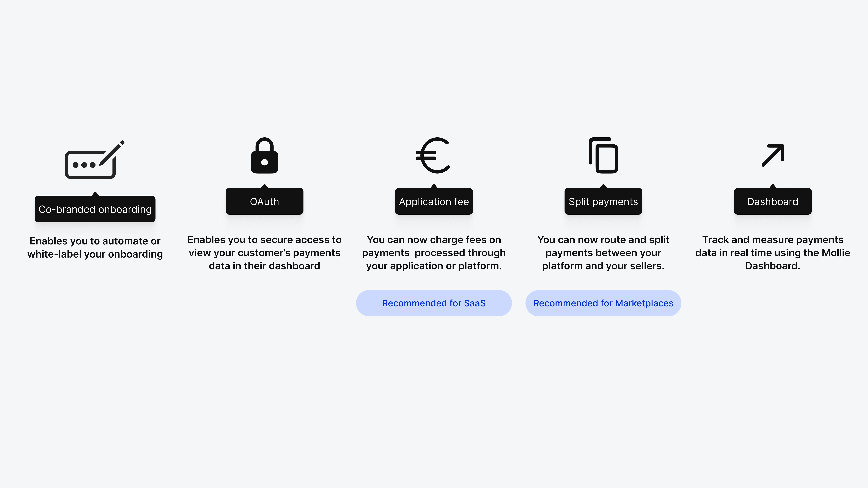Click the pointer tip above the OAuth label
The image size is (868, 488).
pyautogui.click(x=264, y=186)
